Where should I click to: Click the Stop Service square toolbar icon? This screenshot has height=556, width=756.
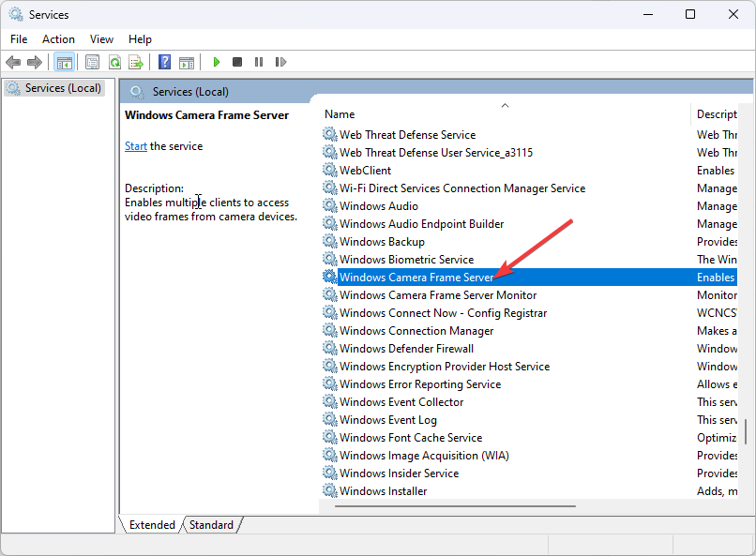237,62
